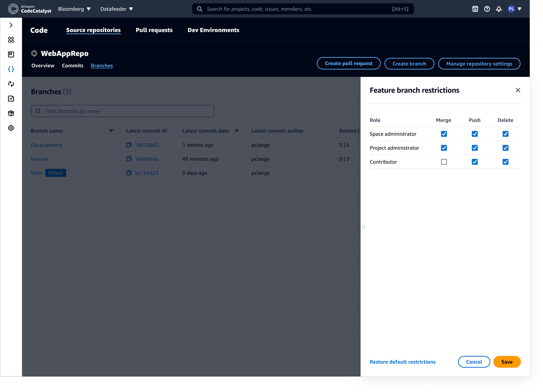Copy commit ID 7d630b65 icon
Screen dimensions: 543x392
point(129,145)
